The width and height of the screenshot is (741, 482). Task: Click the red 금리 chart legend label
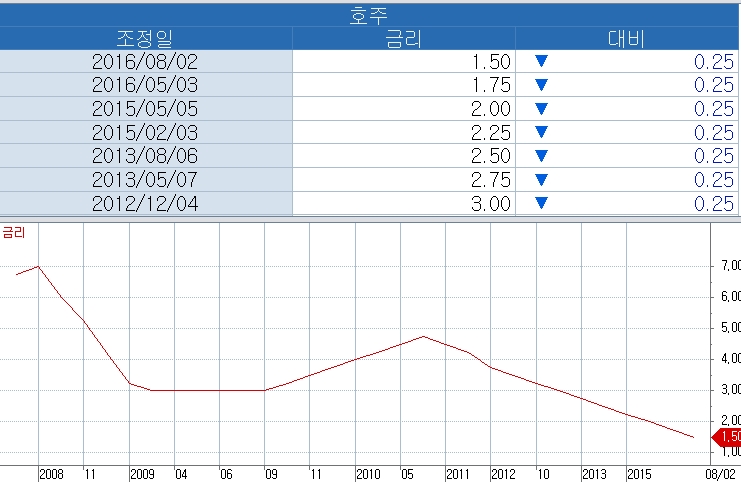coord(14,232)
